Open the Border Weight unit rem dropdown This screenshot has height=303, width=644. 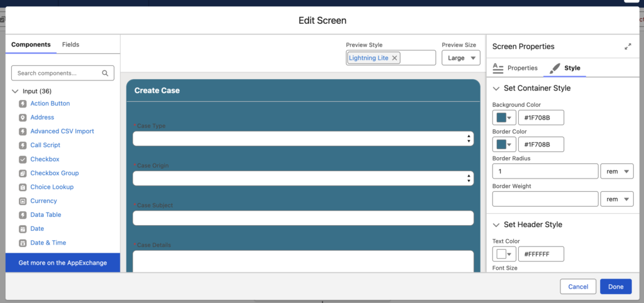pyautogui.click(x=617, y=199)
